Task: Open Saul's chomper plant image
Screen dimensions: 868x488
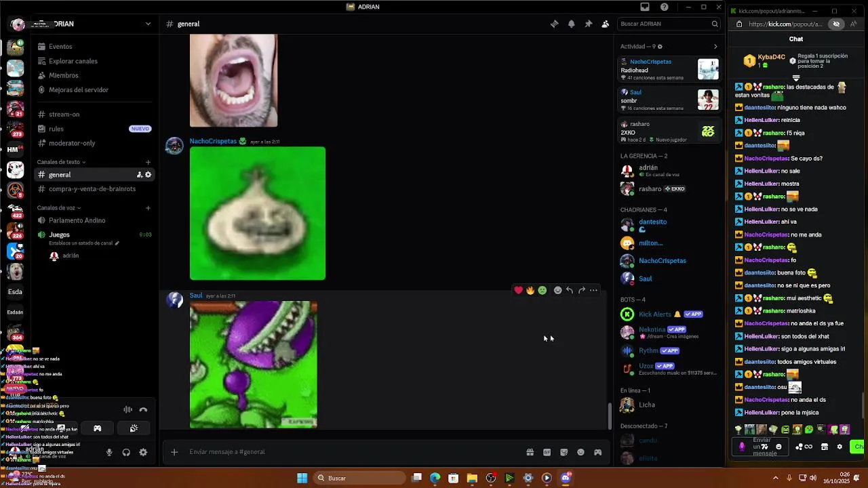Action: (253, 365)
